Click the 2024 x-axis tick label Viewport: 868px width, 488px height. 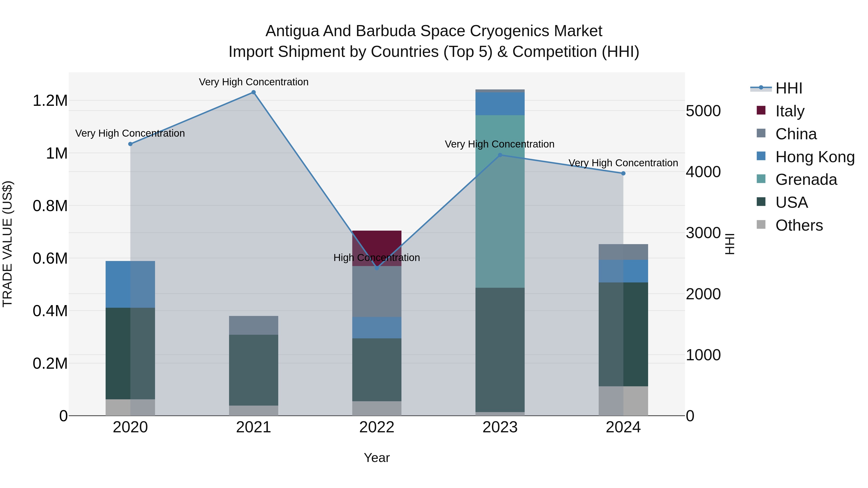tap(623, 427)
